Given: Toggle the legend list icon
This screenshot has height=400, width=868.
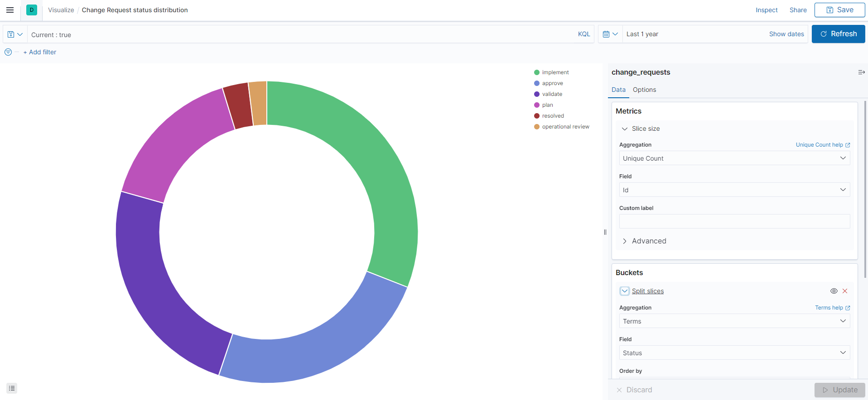Looking at the screenshot, I should [12, 388].
